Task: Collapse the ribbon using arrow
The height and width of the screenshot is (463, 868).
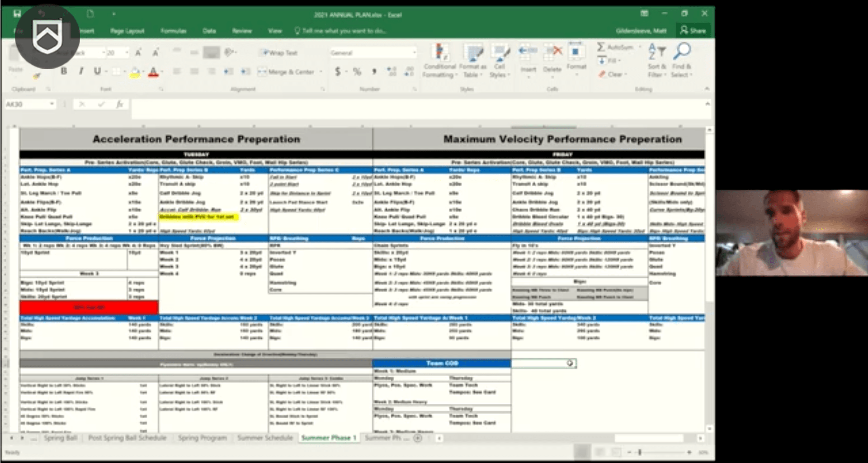Action: tap(707, 89)
